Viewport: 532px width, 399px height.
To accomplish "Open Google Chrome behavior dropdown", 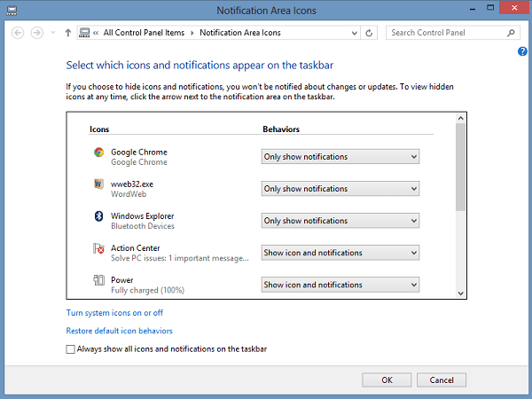I will click(x=340, y=157).
